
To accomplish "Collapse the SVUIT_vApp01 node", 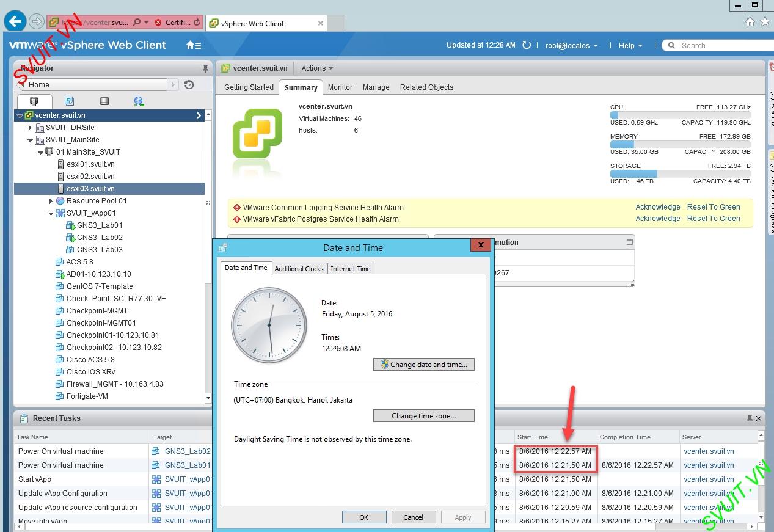I will pos(51,213).
